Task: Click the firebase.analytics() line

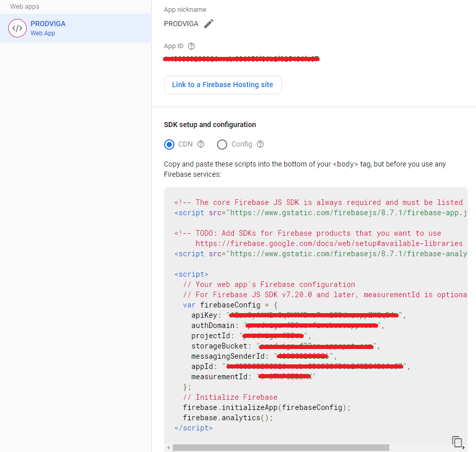Action: click(228, 418)
